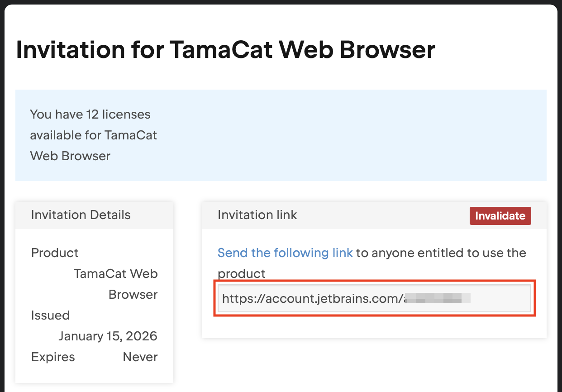Open the 'Send the following link' hyperlink
The image size is (562, 392).
point(285,253)
